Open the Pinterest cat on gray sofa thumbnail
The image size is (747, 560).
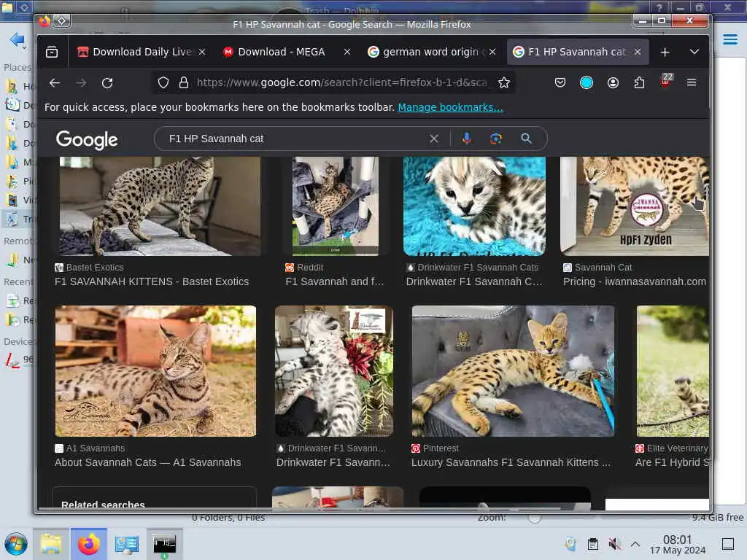tap(513, 371)
